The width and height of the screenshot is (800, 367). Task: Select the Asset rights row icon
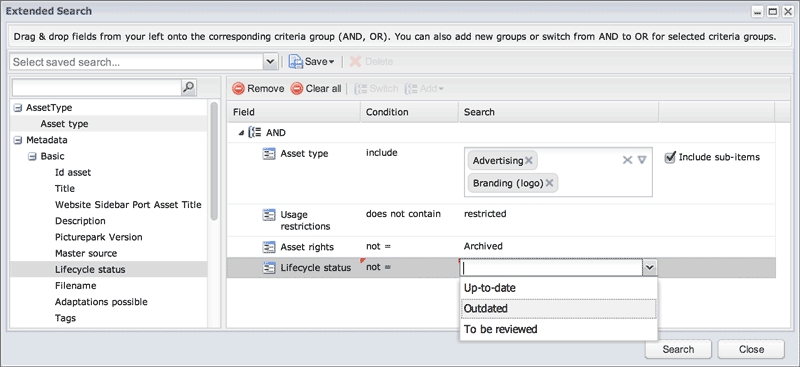(x=269, y=247)
